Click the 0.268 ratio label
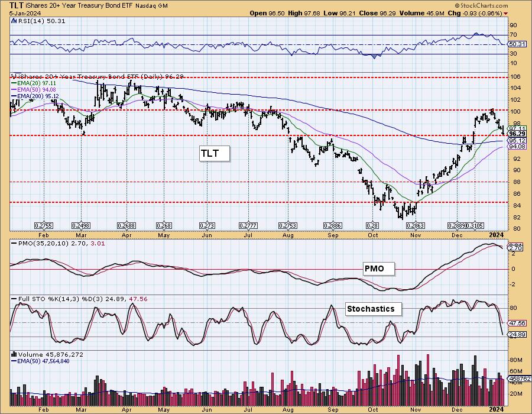 [x=164, y=226]
